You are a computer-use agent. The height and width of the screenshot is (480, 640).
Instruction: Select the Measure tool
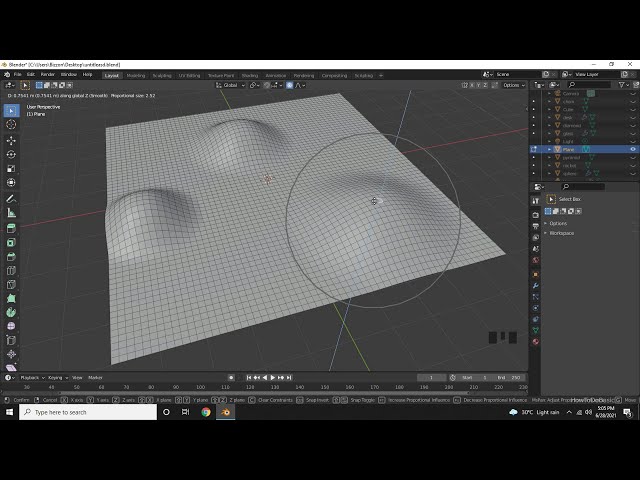[11, 213]
